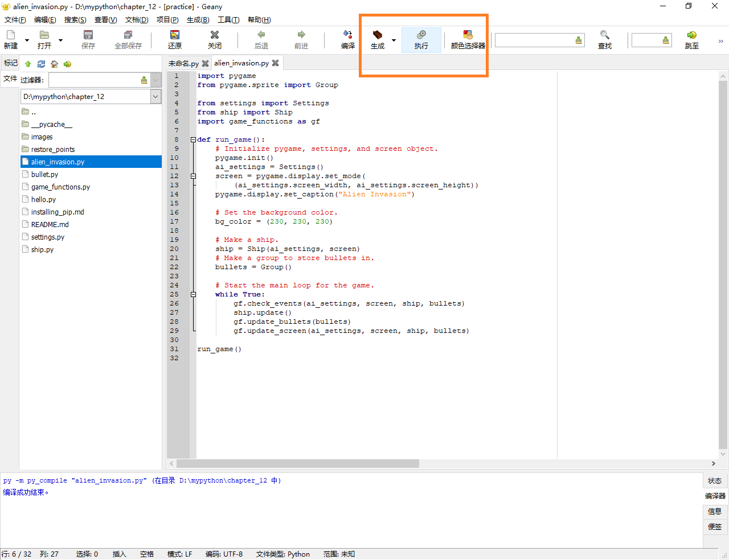
Task: Click the Save All (全部保存) icon
Action: pyautogui.click(x=128, y=35)
